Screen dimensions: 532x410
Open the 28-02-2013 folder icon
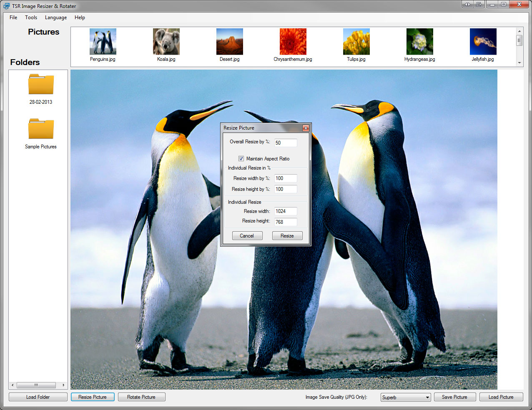pos(41,85)
